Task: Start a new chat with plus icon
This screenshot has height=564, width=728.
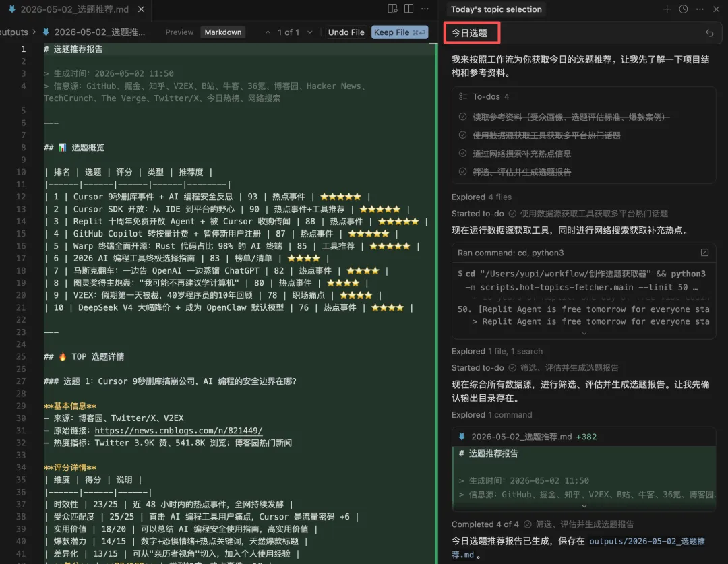Action: [x=667, y=9]
